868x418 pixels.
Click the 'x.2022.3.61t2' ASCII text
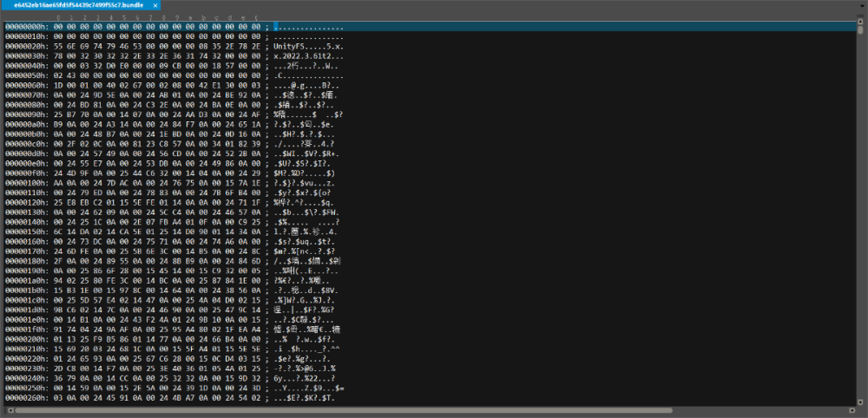[299, 56]
